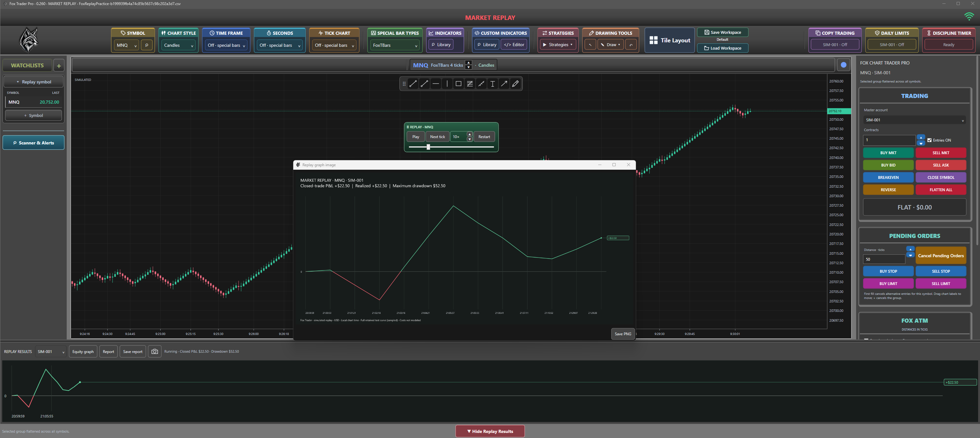Click Play in the Replay MNQ panel
This screenshot has width=980, height=438.
point(416,137)
